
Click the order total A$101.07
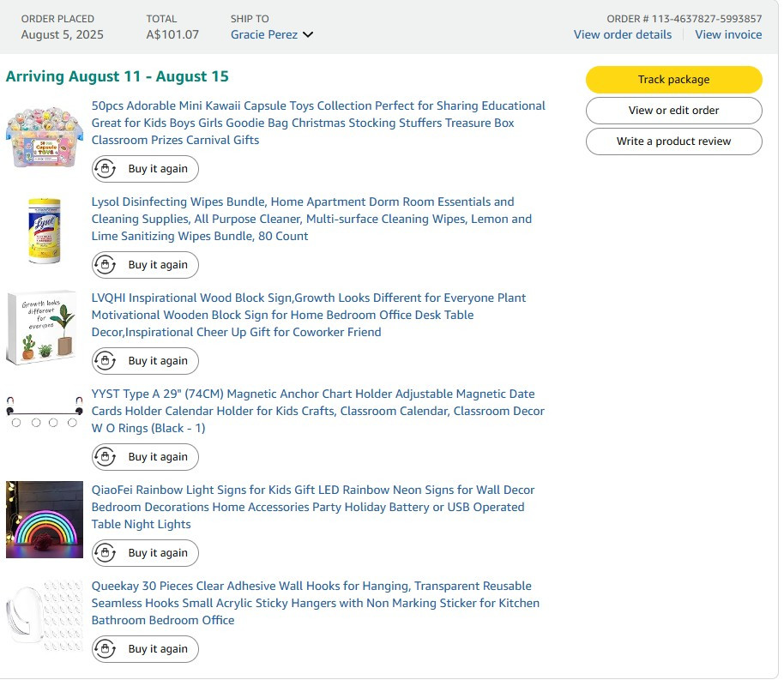pos(172,34)
